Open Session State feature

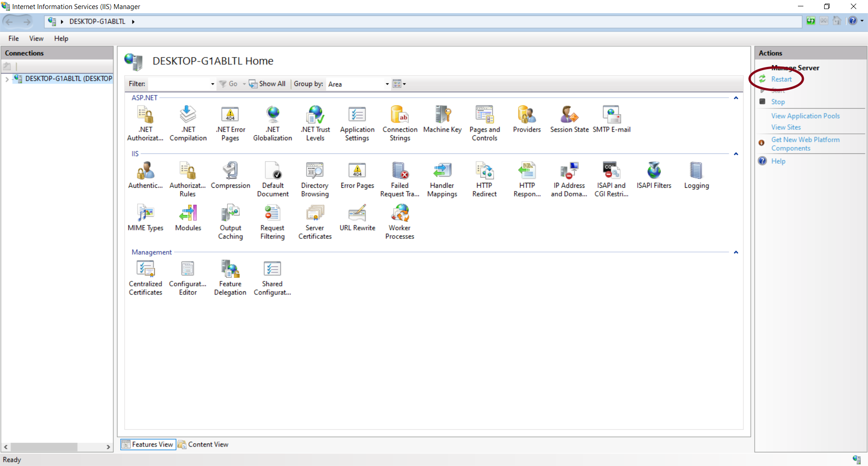(569, 119)
